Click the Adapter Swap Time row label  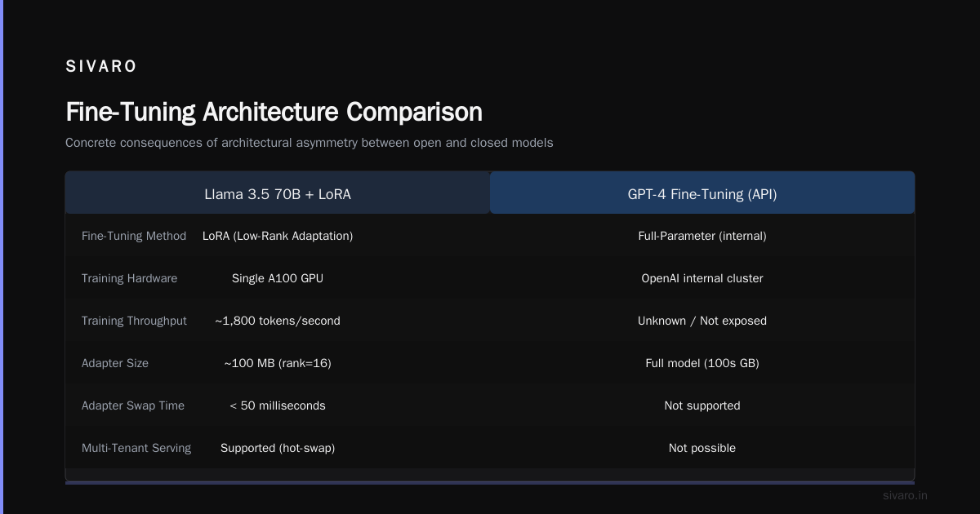[x=133, y=405]
